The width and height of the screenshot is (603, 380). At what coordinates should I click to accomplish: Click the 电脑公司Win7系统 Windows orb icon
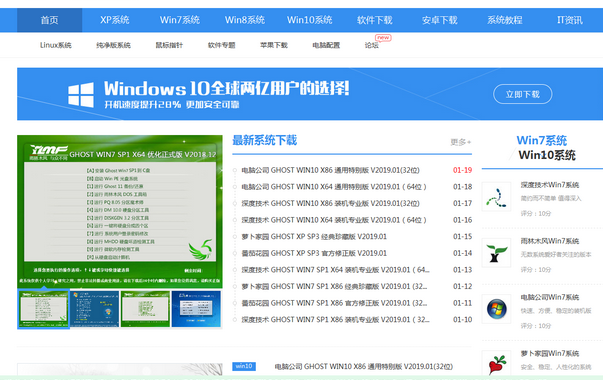click(496, 309)
